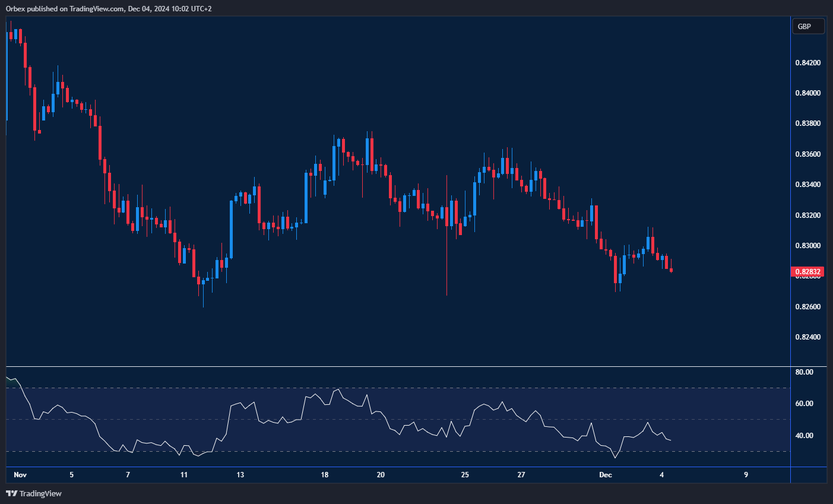Screen dimensions: 833x504
Task: Select the Nov label on time axis
Action: (20, 475)
